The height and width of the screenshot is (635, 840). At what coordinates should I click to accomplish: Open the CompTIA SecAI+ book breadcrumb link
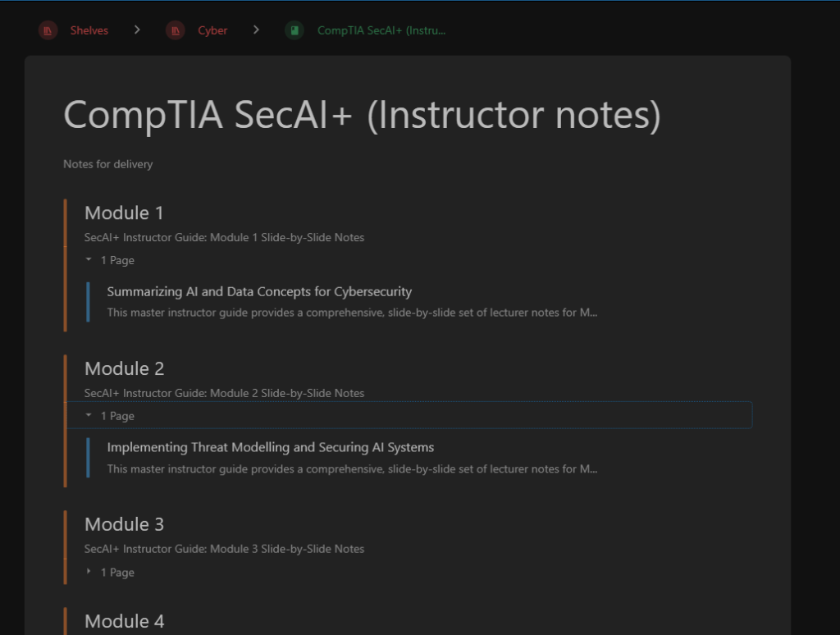[x=381, y=30]
